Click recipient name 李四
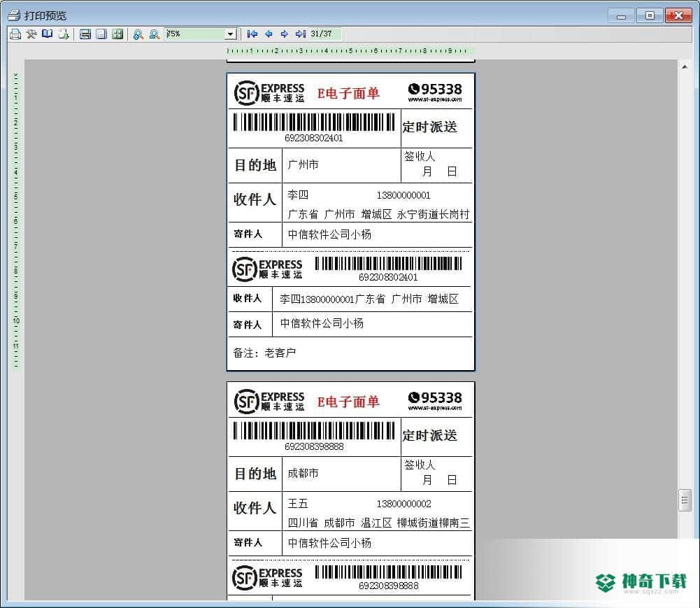This screenshot has height=608, width=700. tap(298, 195)
